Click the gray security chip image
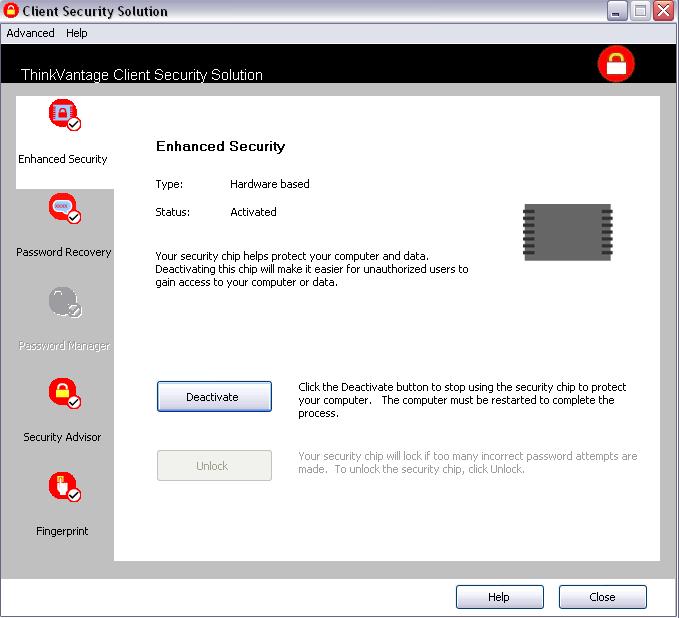Screen dimensions: 679x618 pyautogui.click(x=568, y=233)
